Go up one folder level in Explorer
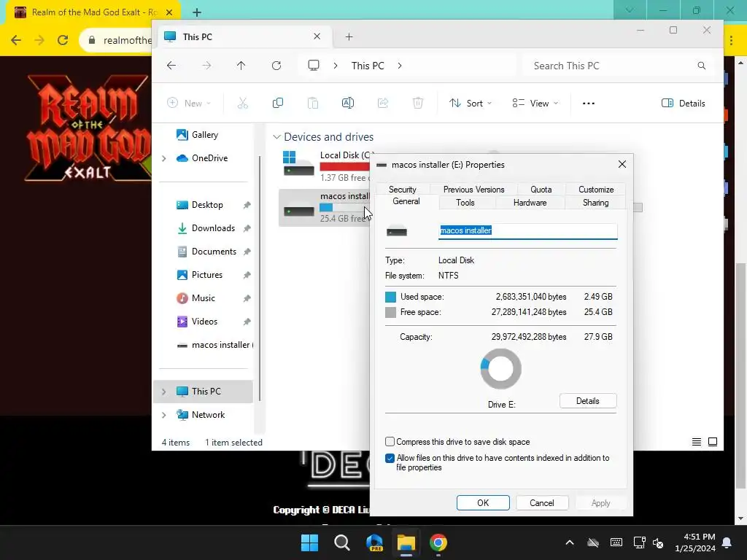This screenshot has width=747, height=560. [x=241, y=66]
